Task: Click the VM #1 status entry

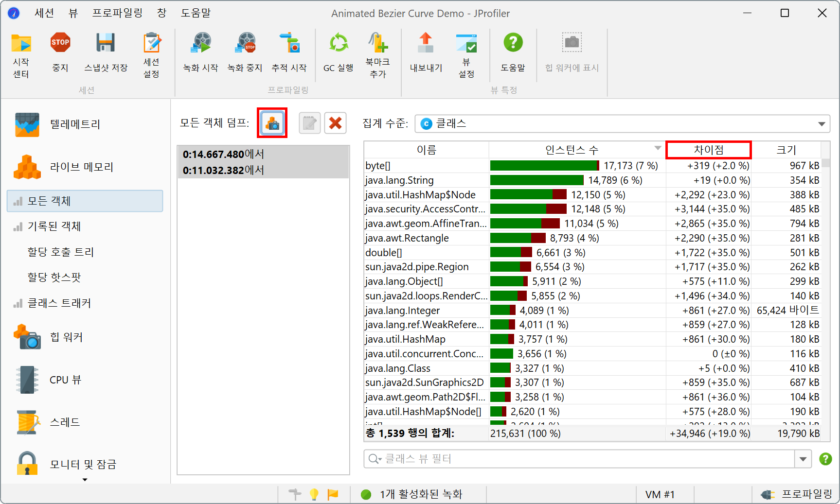Action: coord(660,494)
